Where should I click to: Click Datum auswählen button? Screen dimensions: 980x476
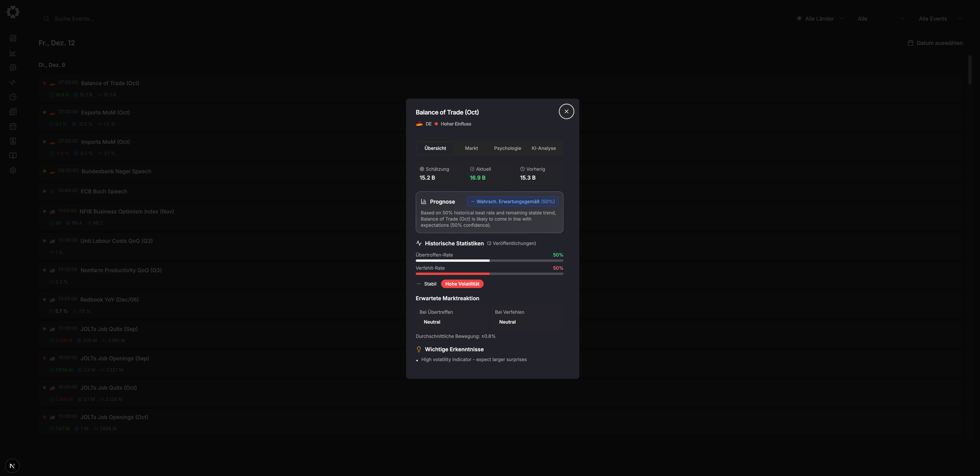coord(935,43)
